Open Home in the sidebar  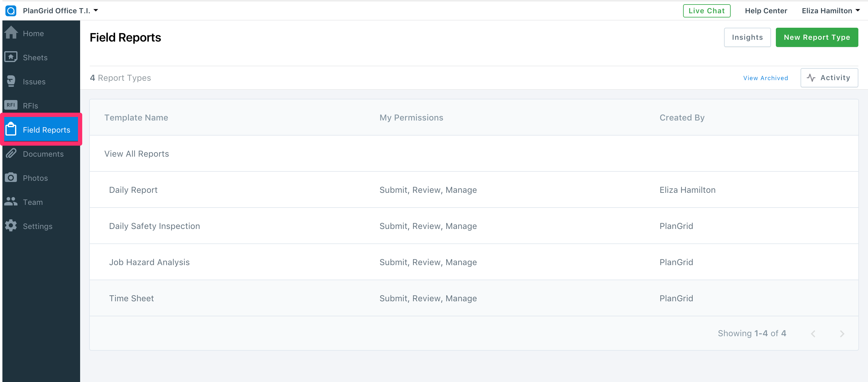pos(41,33)
